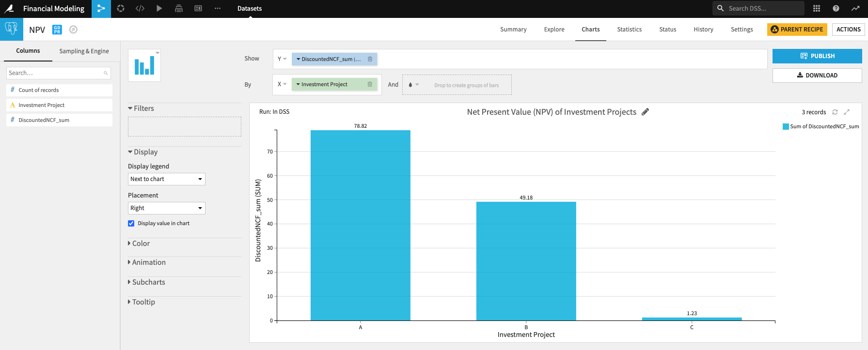Open the applications grid menu
The height and width of the screenshot is (350, 868).
pyautogui.click(x=817, y=9)
